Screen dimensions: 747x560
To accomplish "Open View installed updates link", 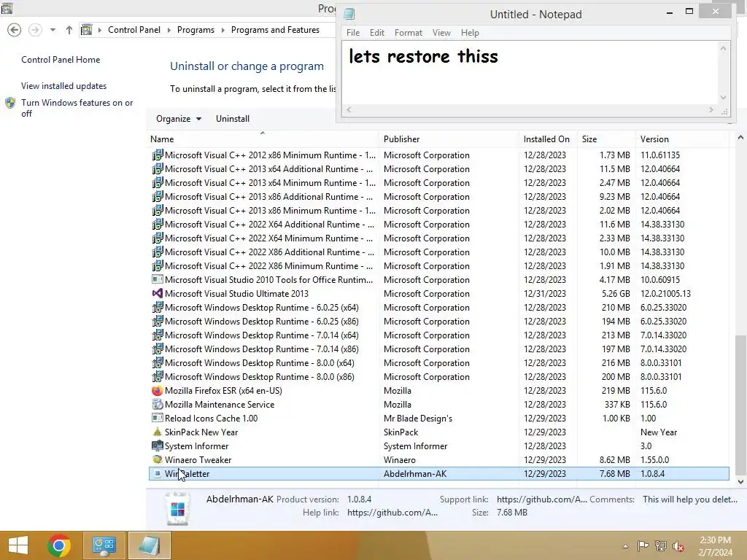I will [64, 86].
